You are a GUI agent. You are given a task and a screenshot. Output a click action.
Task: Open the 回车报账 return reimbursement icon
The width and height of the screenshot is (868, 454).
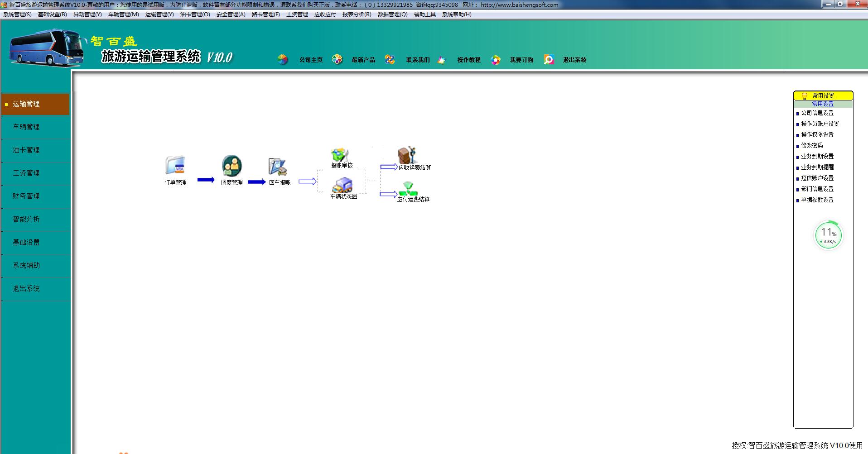point(278,166)
